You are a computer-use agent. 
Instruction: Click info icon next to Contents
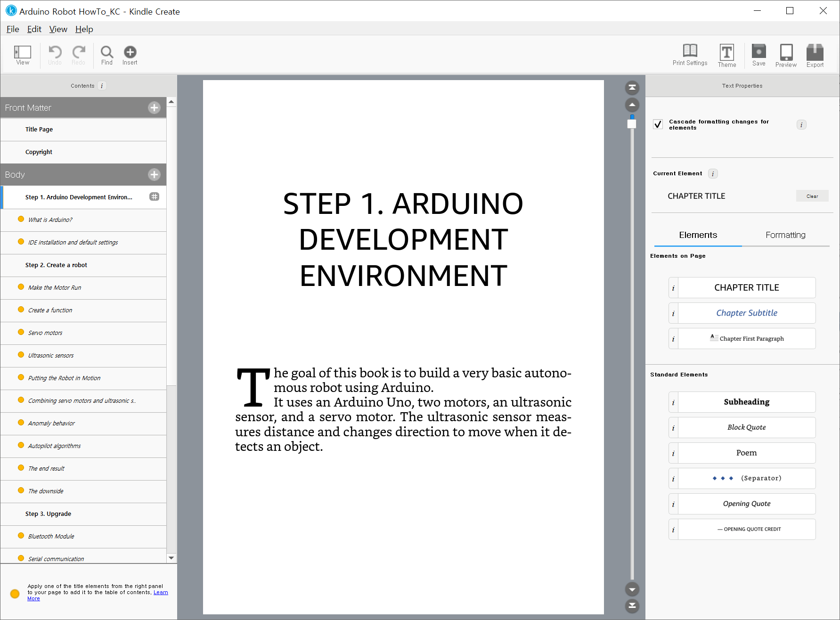coord(102,86)
